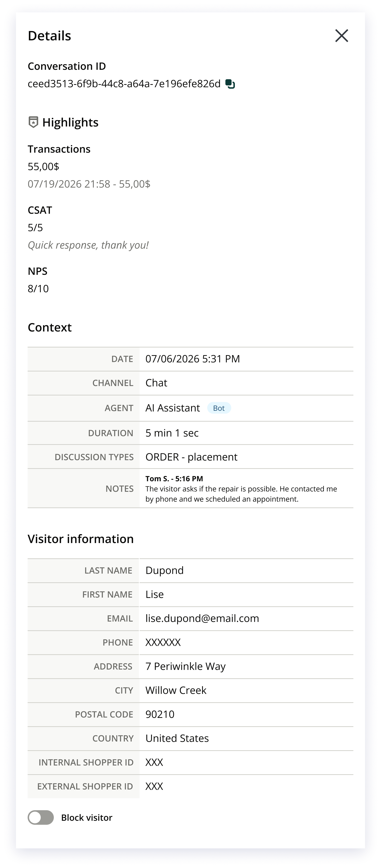Click the CSAT comment Quick response, thank you!

(x=88, y=245)
